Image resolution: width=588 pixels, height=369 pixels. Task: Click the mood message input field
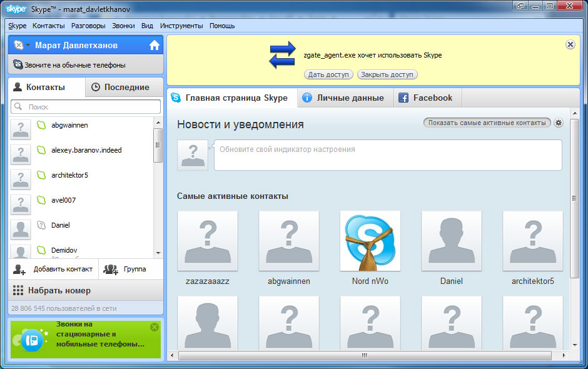click(x=388, y=155)
